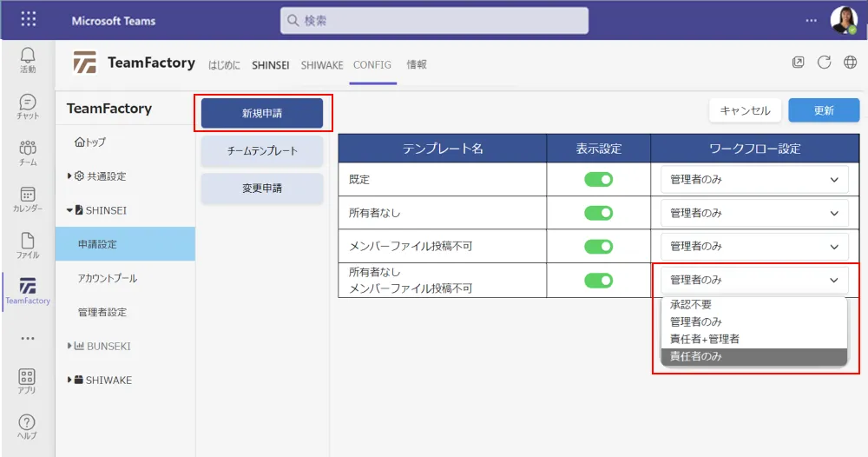Expand the BUNSEKI tree node
Screen dimensions: 868x457
coord(70,346)
